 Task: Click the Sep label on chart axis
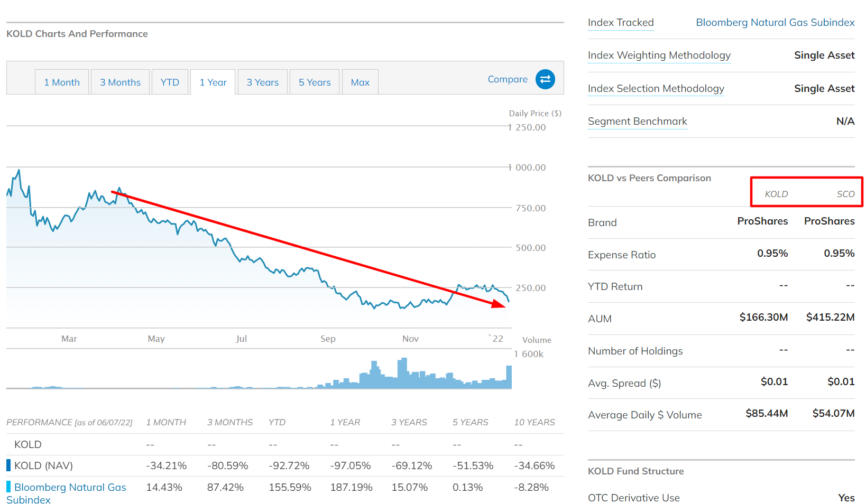[328, 339]
